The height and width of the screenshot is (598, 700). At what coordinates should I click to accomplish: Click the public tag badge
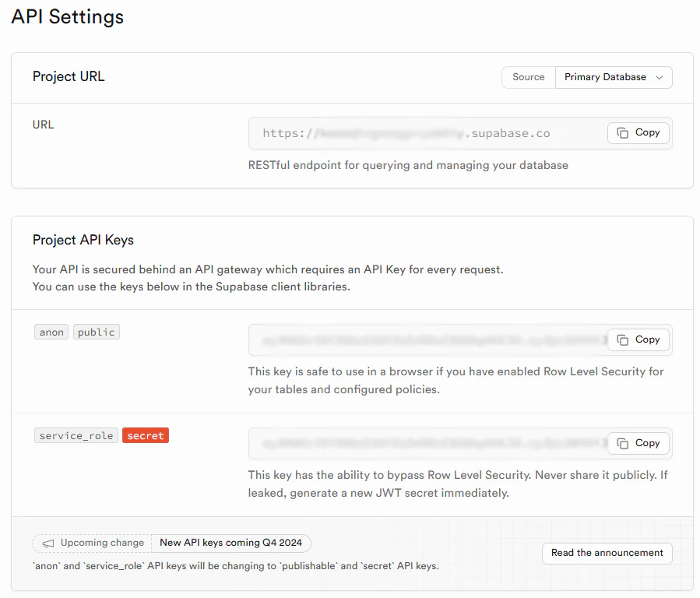click(x=97, y=332)
